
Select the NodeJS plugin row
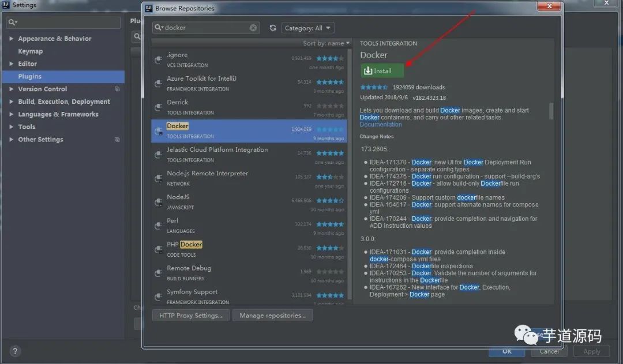click(x=249, y=202)
